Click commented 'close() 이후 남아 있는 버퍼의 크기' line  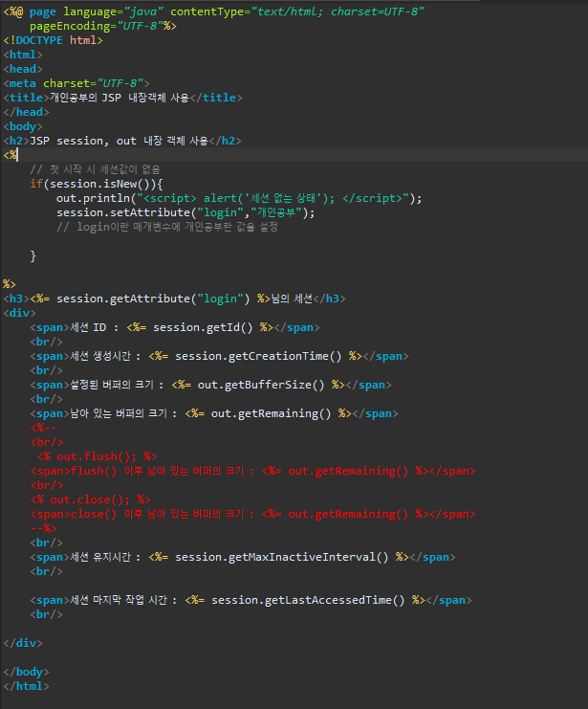pyautogui.click(x=252, y=514)
